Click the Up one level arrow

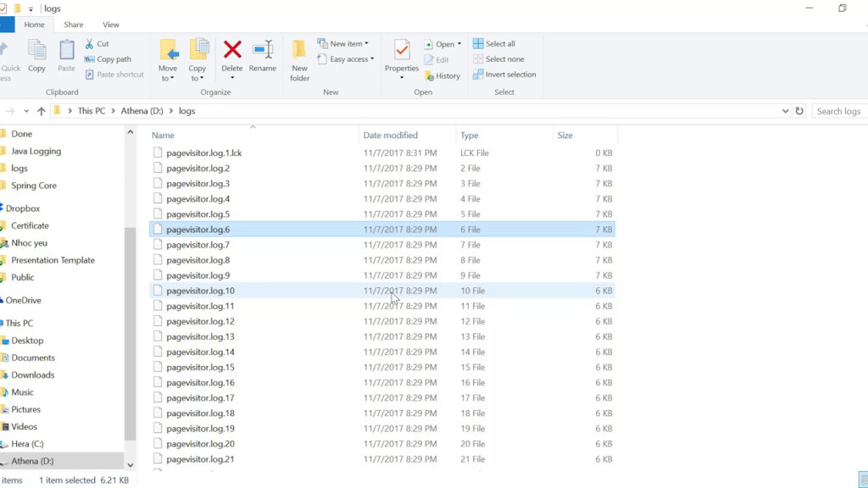pyautogui.click(x=41, y=111)
